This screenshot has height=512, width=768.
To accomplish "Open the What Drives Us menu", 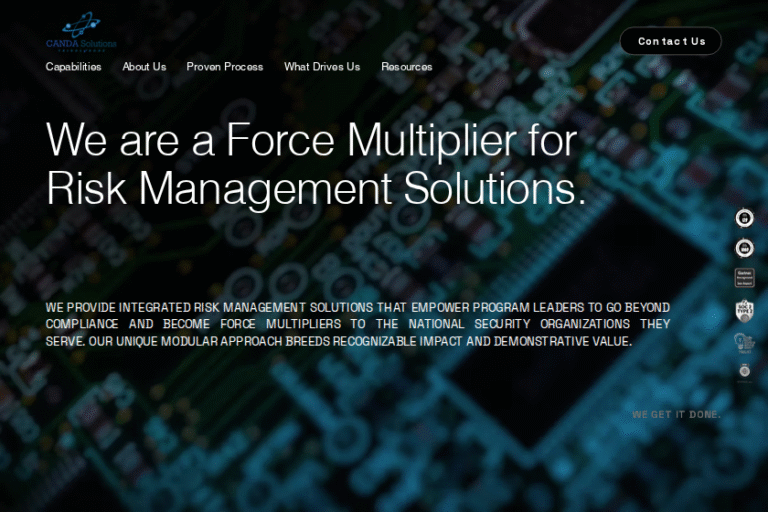I will point(322,67).
